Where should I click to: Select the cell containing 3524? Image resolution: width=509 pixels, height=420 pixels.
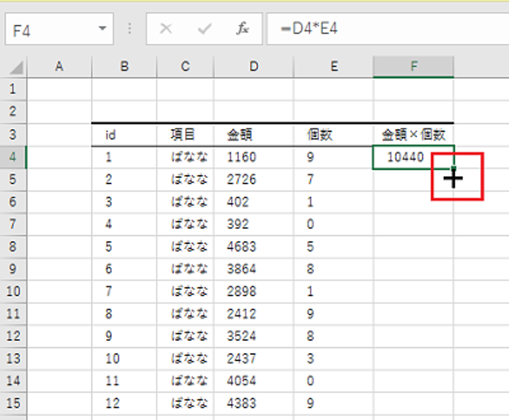[x=254, y=336]
